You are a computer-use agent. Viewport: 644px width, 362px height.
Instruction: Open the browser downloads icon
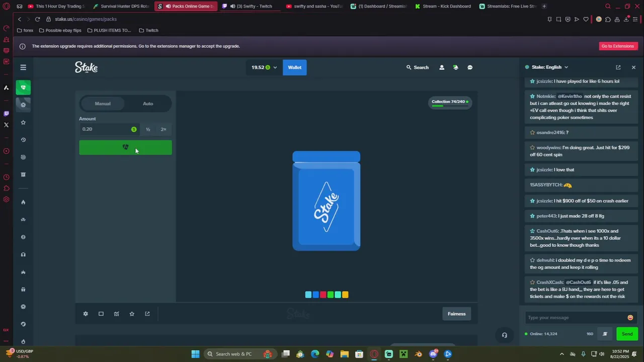626,19
